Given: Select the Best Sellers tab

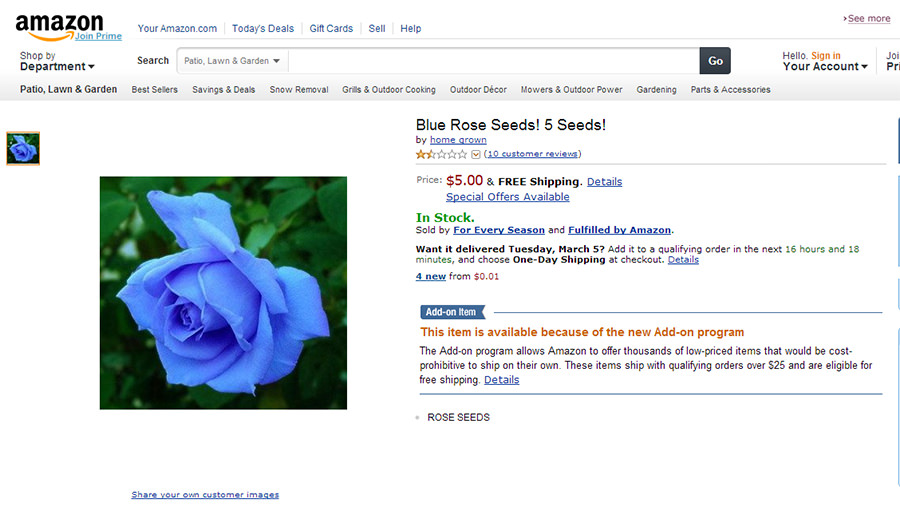Looking at the screenshot, I should pyautogui.click(x=155, y=90).
